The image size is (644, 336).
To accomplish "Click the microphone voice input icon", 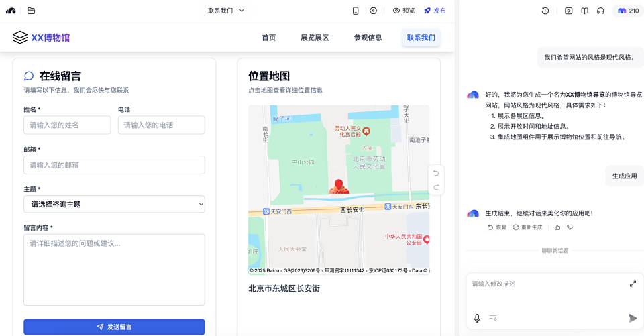I will pyautogui.click(x=477, y=318).
